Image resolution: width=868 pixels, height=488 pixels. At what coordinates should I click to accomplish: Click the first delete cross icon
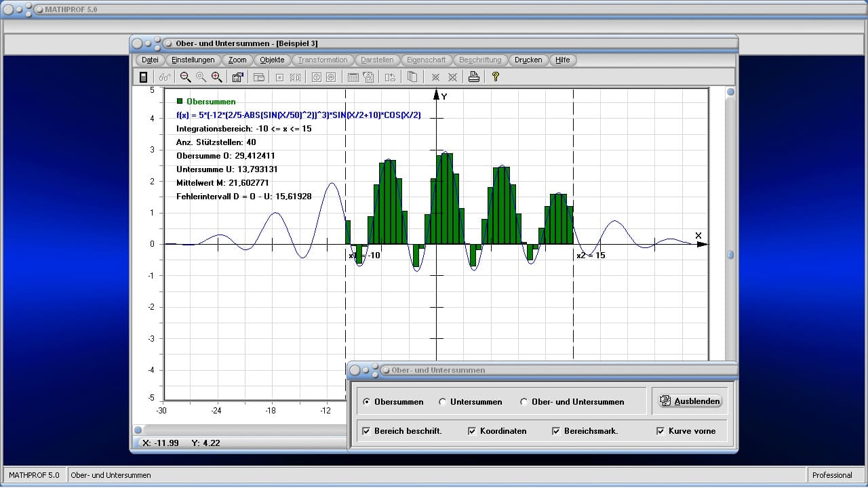click(x=435, y=77)
